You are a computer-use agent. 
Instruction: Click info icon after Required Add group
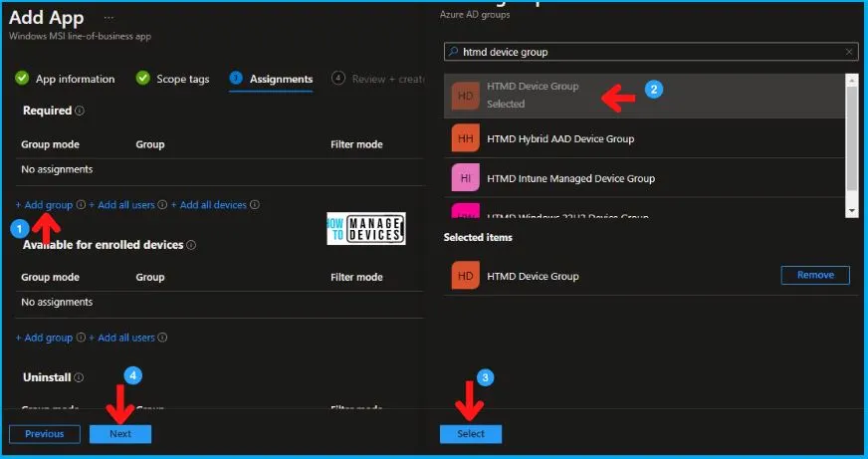pyautogui.click(x=81, y=205)
